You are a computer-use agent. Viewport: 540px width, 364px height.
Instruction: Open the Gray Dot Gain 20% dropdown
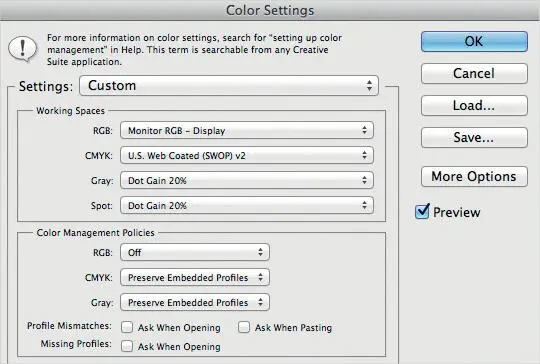click(247, 180)
